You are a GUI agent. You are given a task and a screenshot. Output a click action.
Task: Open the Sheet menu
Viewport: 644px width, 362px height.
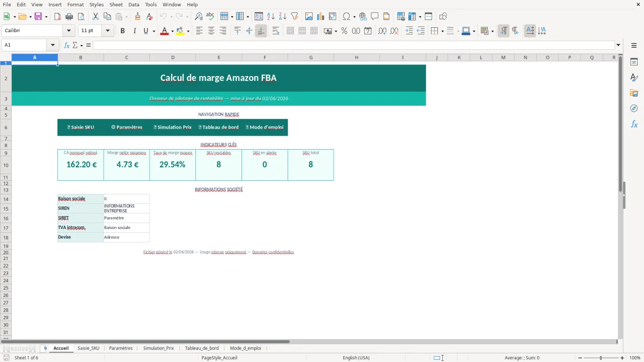click(116, 4)
